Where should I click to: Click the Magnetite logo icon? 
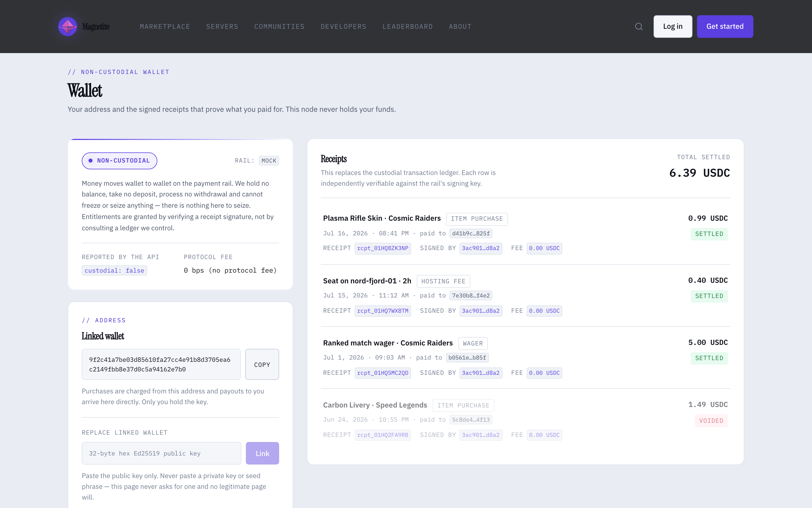tap(68, 27)
